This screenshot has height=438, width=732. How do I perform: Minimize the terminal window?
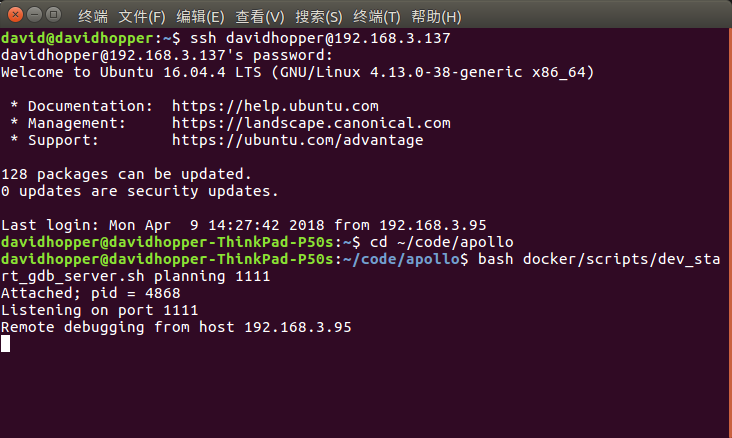point(35,15)
